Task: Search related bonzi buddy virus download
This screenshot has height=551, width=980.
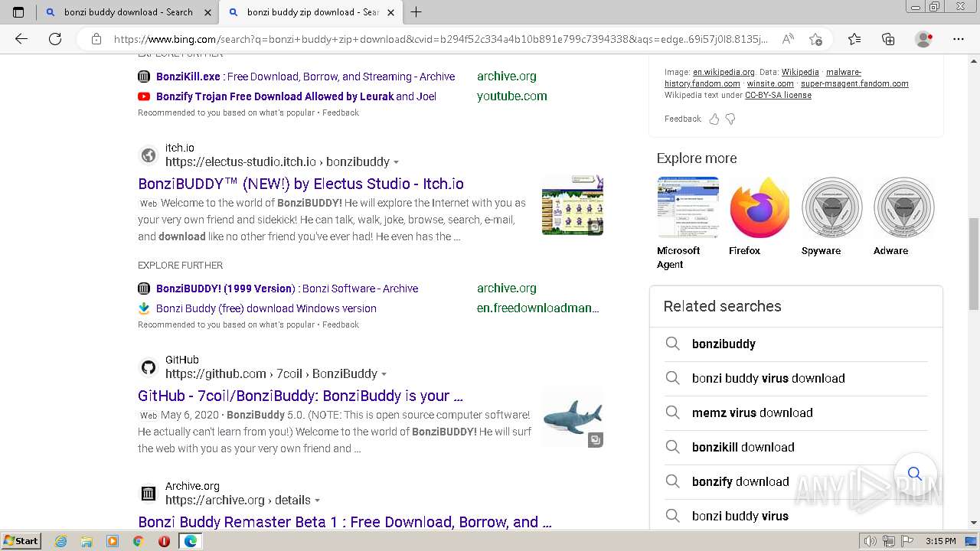Action: 796,379
